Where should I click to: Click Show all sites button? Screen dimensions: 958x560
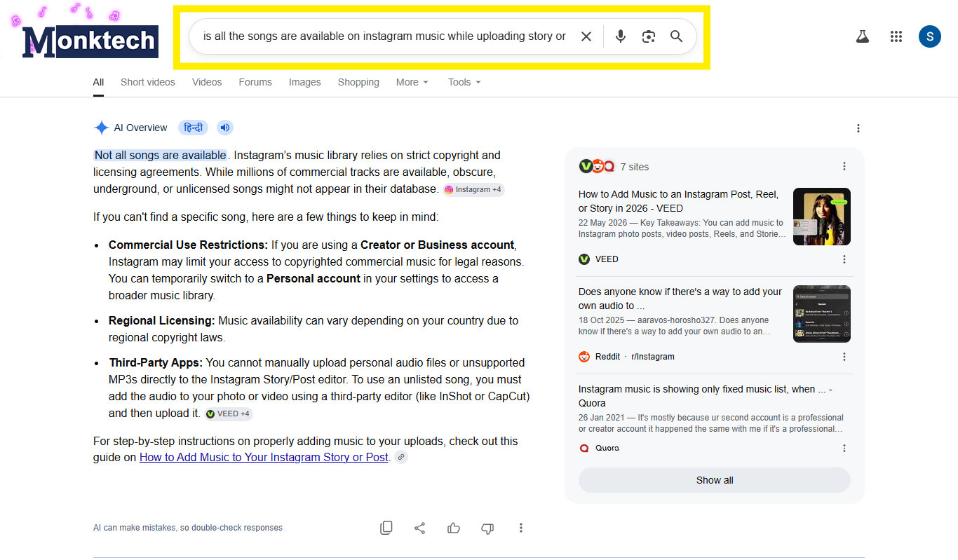coord(715,480)
